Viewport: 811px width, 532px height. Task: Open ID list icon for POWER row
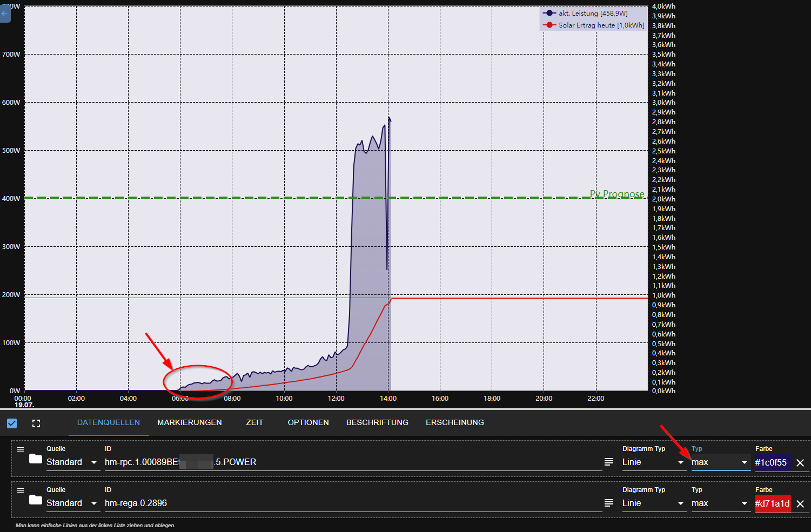click(x=609, y=462)
